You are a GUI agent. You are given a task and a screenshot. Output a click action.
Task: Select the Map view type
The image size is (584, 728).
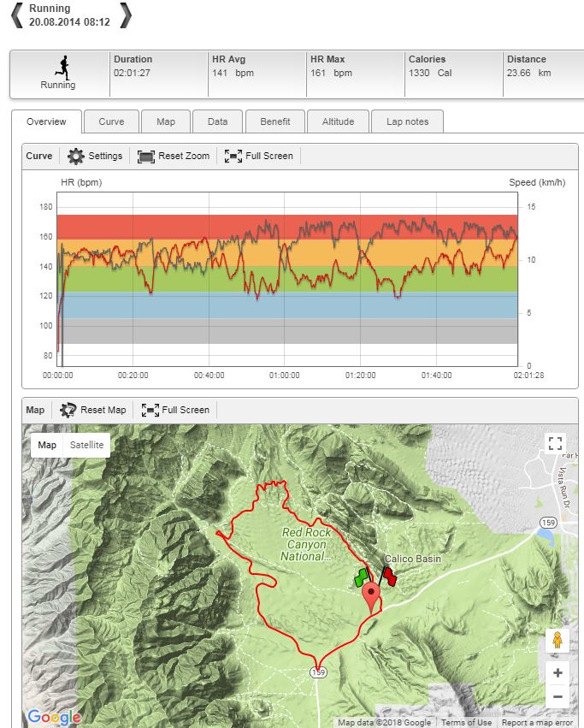(x=47, y=445)
